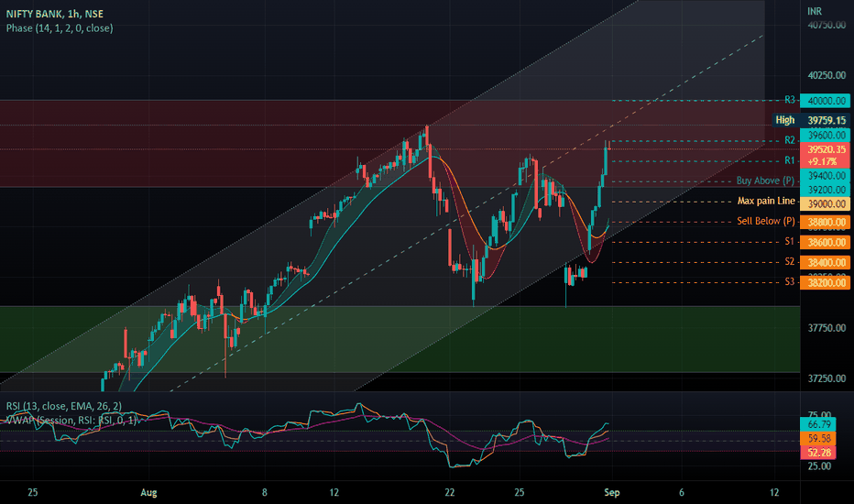The height and width of the screenshot is (504, 854).
Task: Click the INR currency label
Action: pos(815,11)
